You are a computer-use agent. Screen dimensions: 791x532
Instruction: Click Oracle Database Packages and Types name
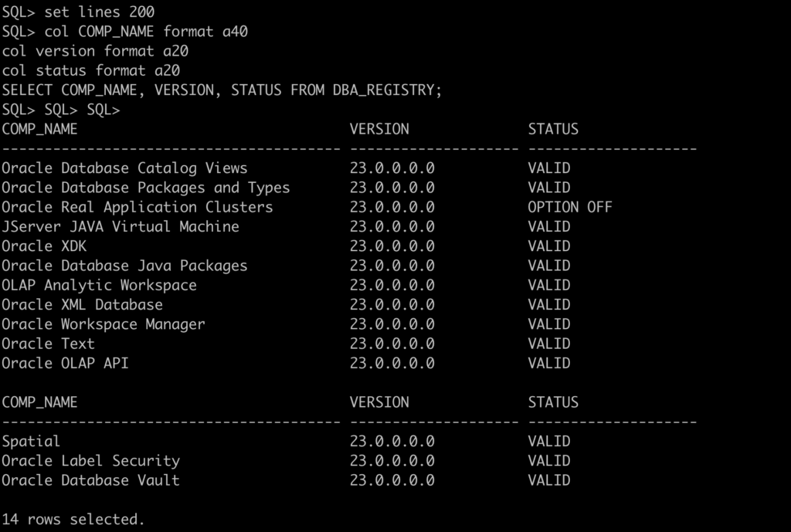145,188
